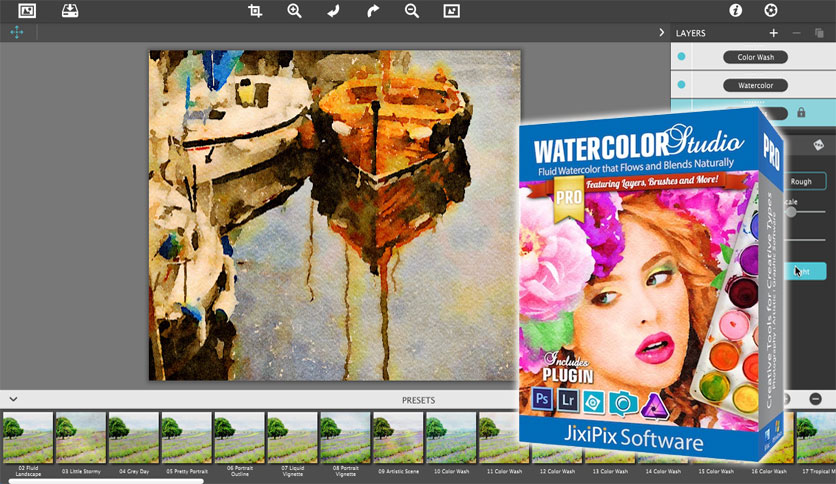Remove layer with the minus icon
Screen dimensions: 836x484
click(x=796, y=33)
